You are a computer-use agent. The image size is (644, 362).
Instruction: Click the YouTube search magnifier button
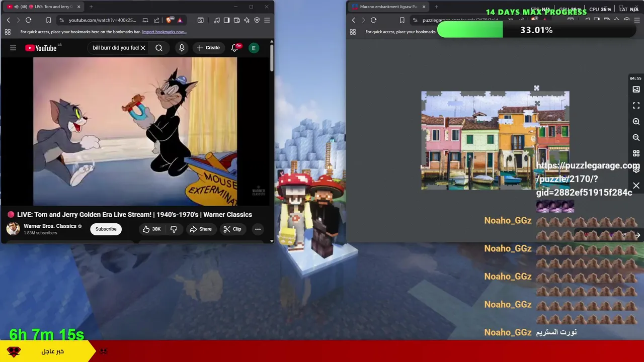pos(159,48)
